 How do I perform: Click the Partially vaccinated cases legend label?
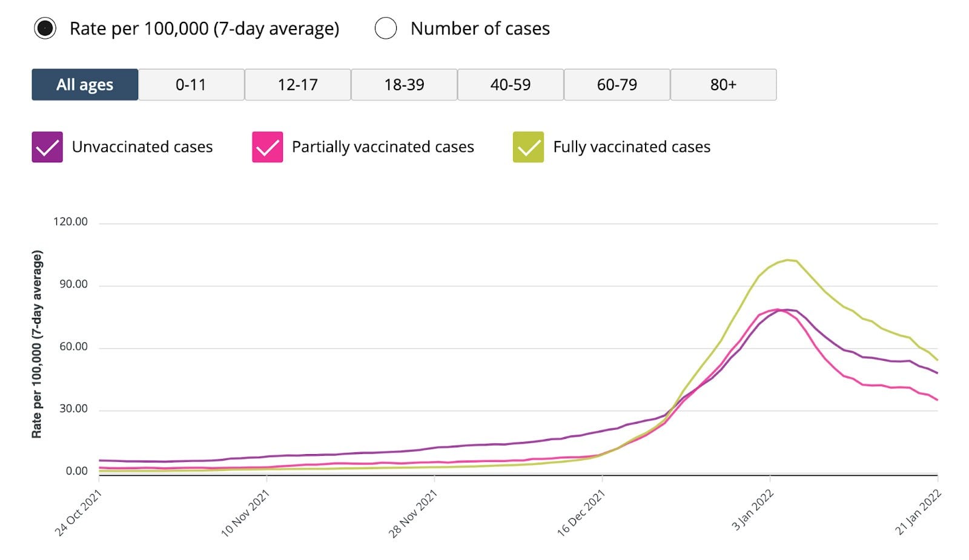(x=383, y=147)
